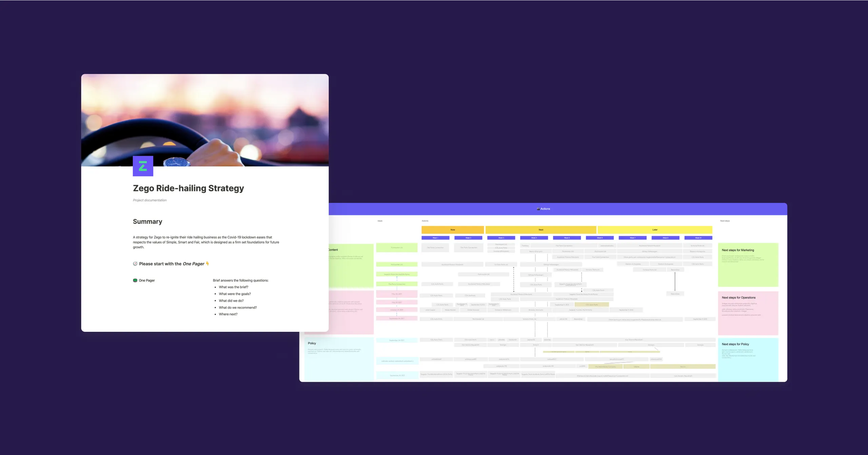The image size is (868, 455).
Task: Click the Week 4 column label
Action: (x=534, y=238)
